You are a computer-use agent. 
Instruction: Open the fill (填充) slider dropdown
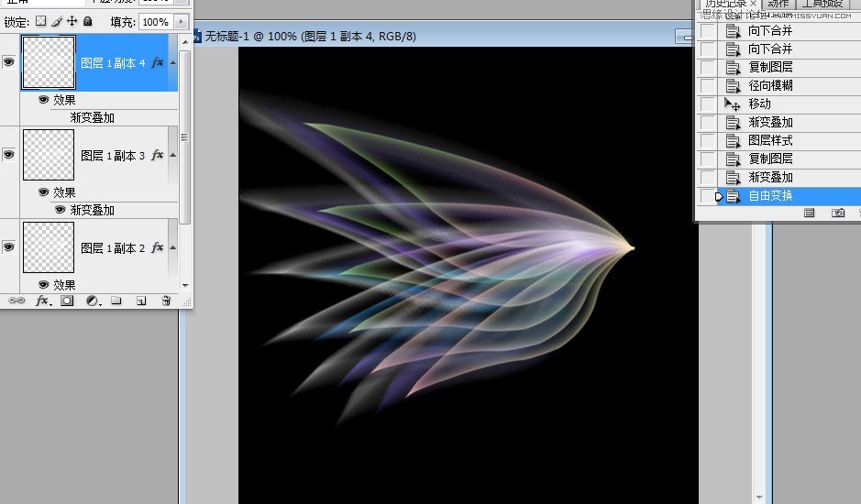[180, 21]
